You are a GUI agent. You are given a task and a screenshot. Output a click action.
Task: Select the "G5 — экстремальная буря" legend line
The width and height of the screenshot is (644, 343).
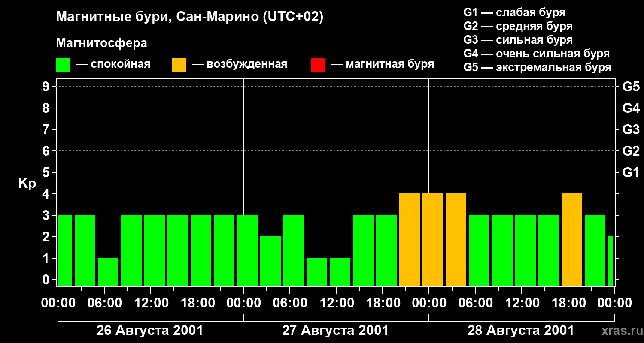pos(538,67)
